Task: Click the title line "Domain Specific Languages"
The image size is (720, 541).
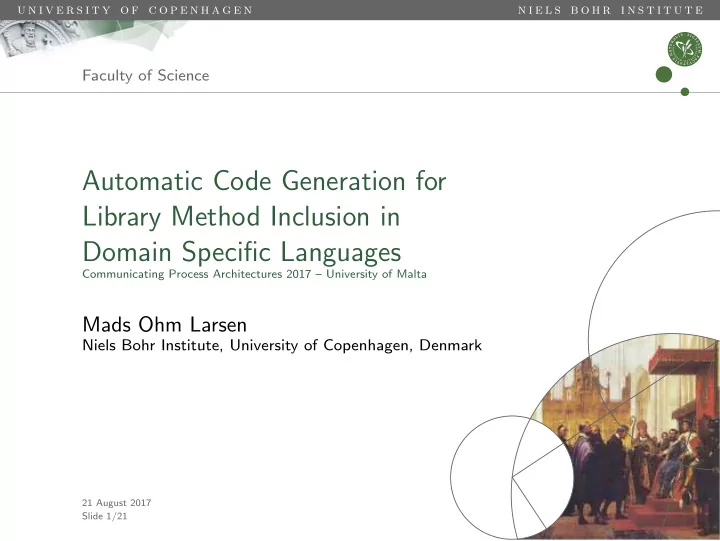Action: (x=242, y=252)
